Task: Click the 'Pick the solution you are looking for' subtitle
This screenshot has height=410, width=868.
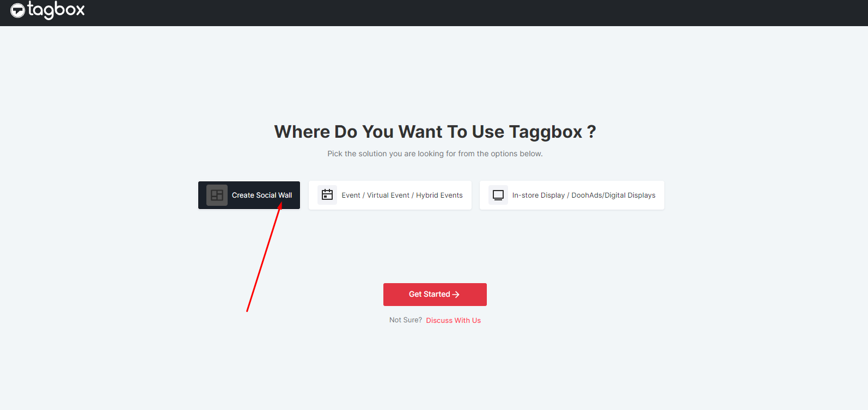Action: click(x=435, y=154)
